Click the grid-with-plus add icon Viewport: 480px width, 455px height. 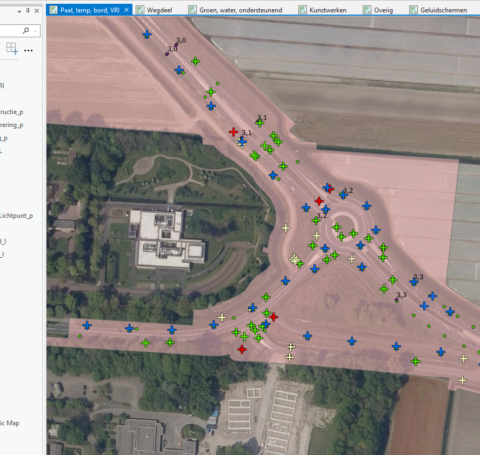click(x=12, y=48)
